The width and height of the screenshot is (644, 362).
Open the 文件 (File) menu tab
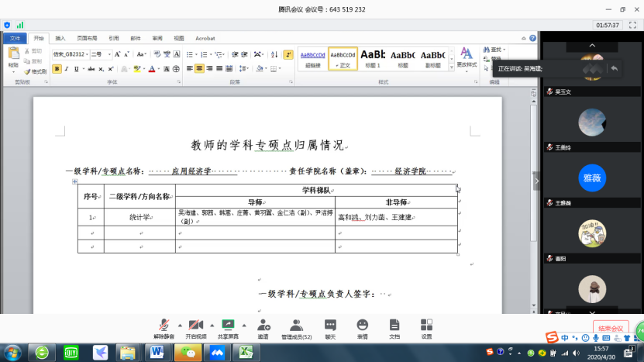[15, 38]
